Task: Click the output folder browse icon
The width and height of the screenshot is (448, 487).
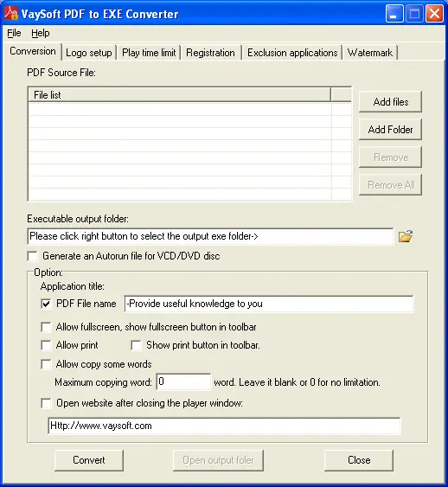Action: [x=406, y=236]
